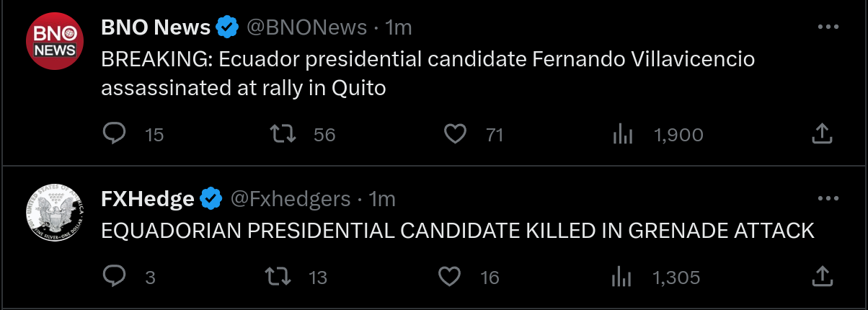Open more options on BNO News tweet
Image resolution: width=868 pixels, height=310 pixels.
click(x=828, y=27)
